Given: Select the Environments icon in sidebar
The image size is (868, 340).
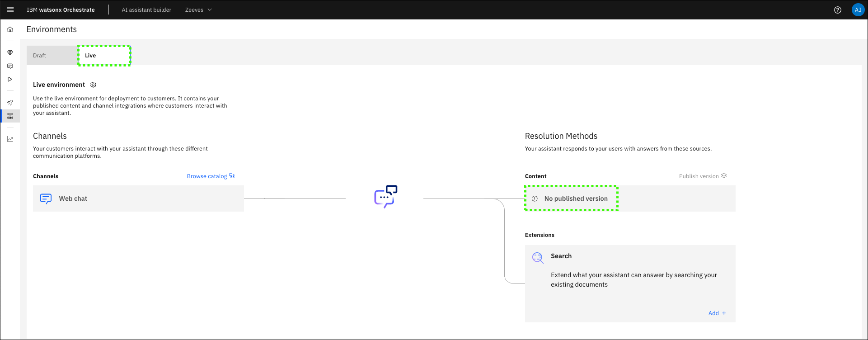Looking at the screenshot, I should [10, 116].
